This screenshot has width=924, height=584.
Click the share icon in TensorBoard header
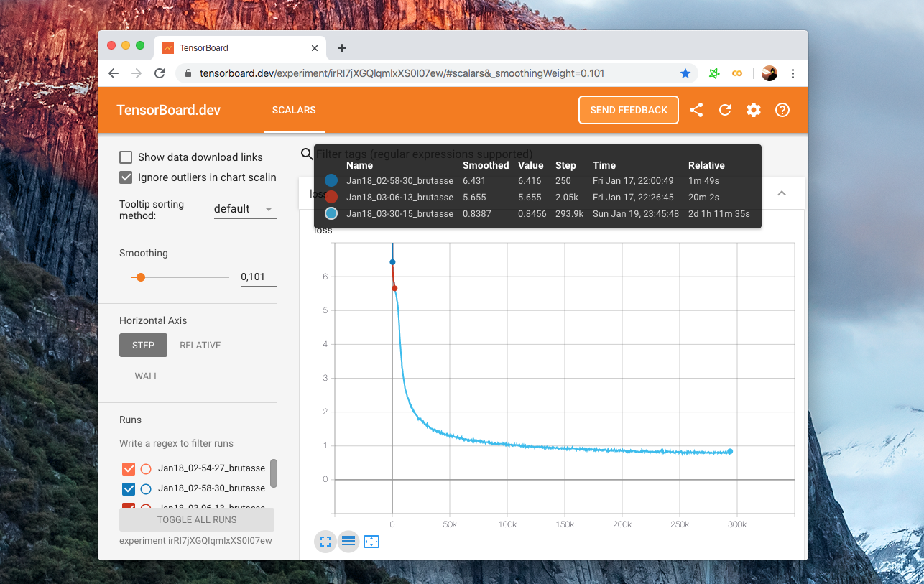pos(696,110)
